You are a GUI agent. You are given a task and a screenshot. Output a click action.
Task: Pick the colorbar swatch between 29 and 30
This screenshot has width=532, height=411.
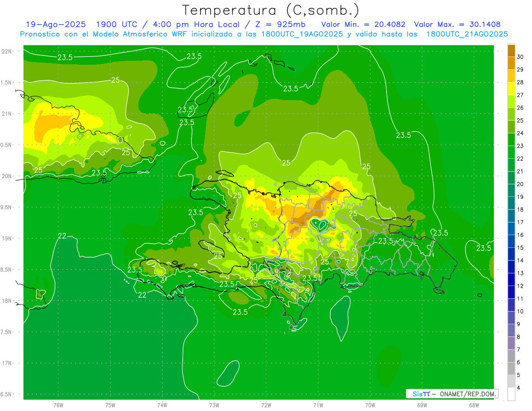pyautogui.click(x=511, y=63)
